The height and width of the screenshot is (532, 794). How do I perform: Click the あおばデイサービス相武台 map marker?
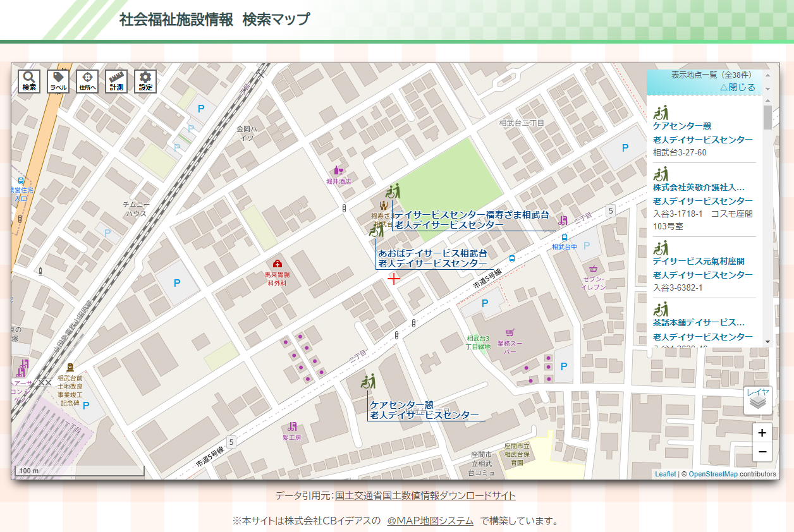point(377,230)
